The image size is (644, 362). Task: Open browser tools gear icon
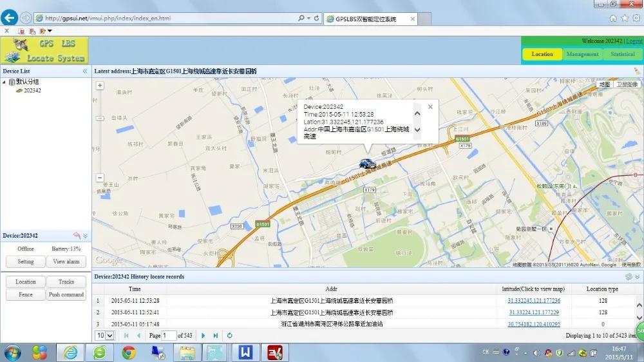coord(636,18)
